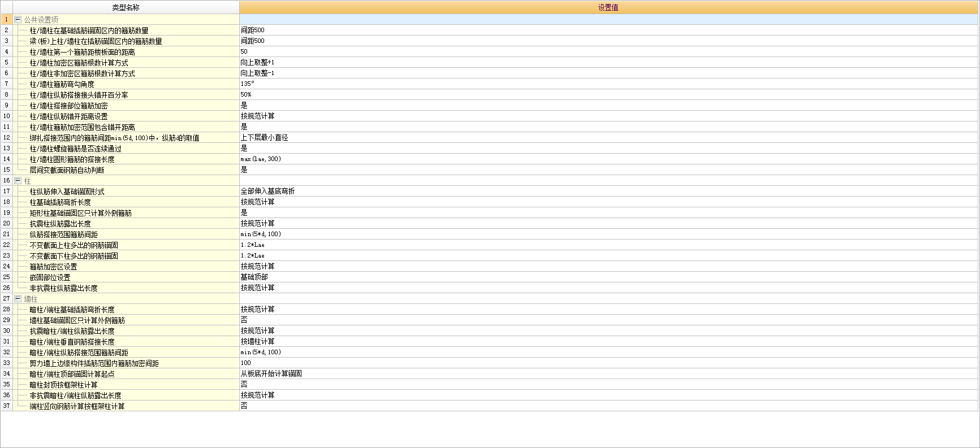Select row 嵌固部位设置

pyautogui.click(x=50, y=277)
